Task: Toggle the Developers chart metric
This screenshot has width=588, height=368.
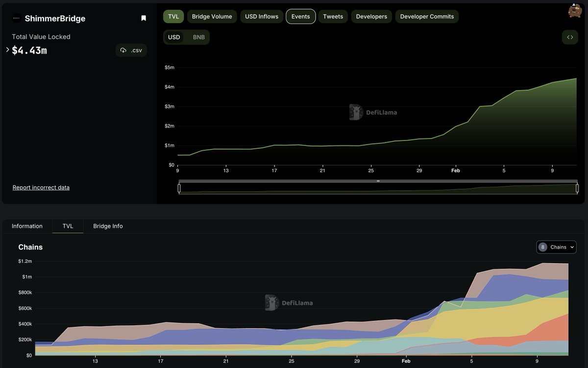Action: pyautogui.click(x=371, y=17)
